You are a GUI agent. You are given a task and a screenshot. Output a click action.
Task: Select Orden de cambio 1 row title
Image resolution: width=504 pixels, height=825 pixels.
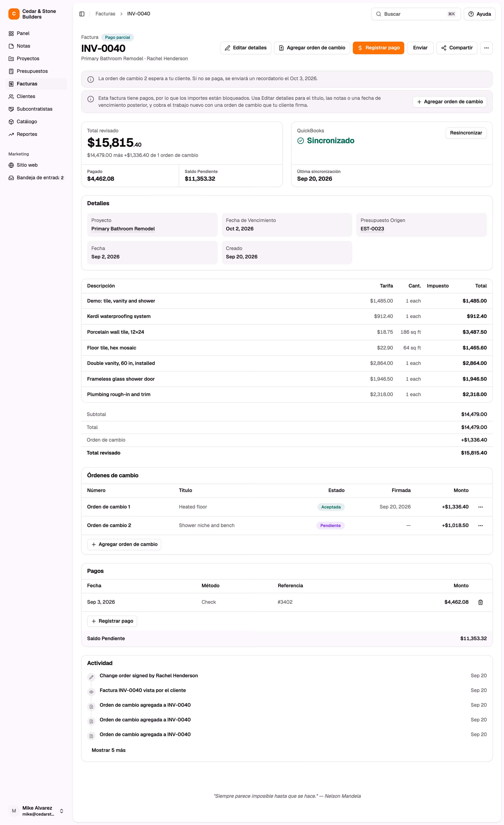tap(108, 507)
